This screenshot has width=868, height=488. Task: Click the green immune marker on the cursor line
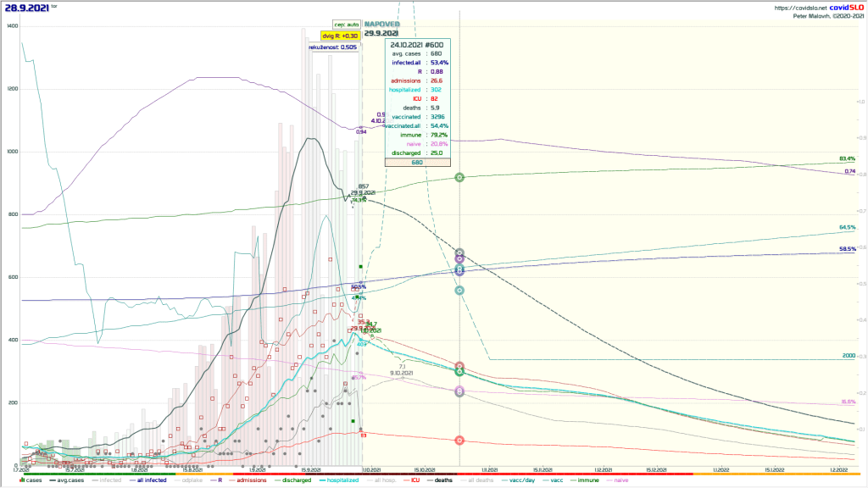coord(459,178)
